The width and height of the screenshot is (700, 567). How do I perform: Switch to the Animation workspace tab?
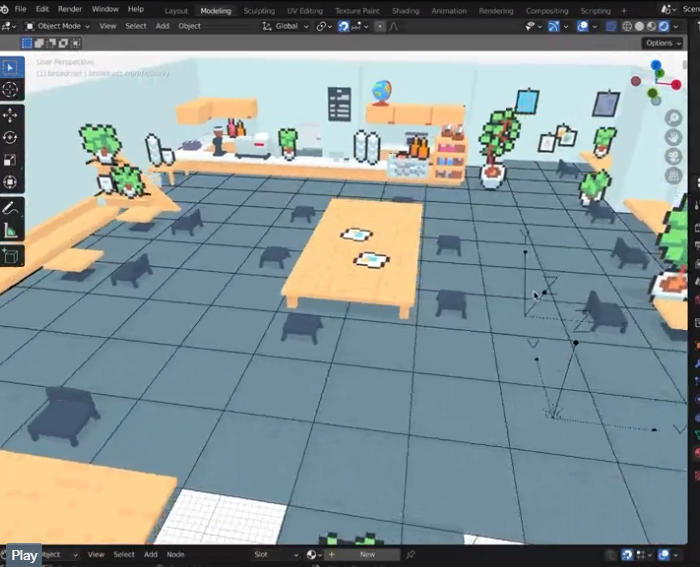click(x=449, y=11)
